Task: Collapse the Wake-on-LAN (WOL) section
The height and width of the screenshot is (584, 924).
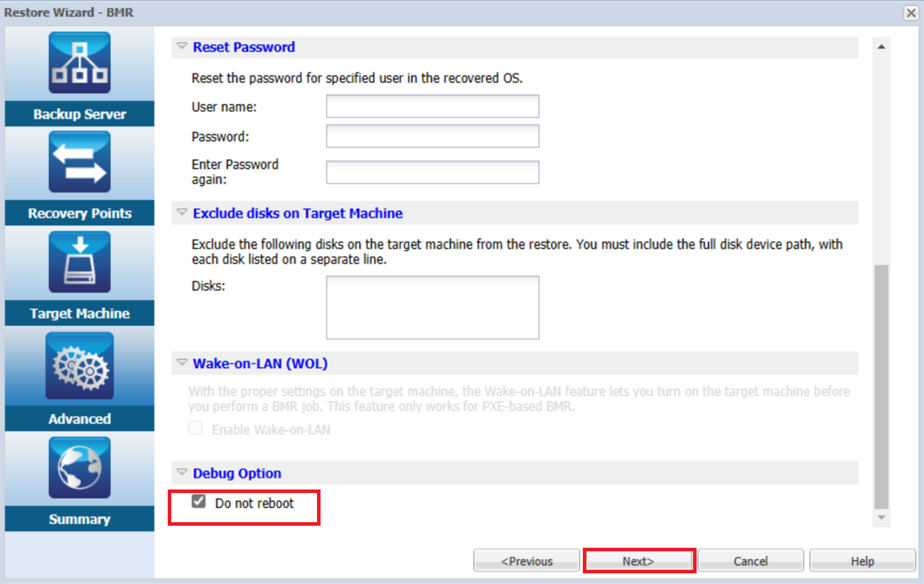Action: 182,363
